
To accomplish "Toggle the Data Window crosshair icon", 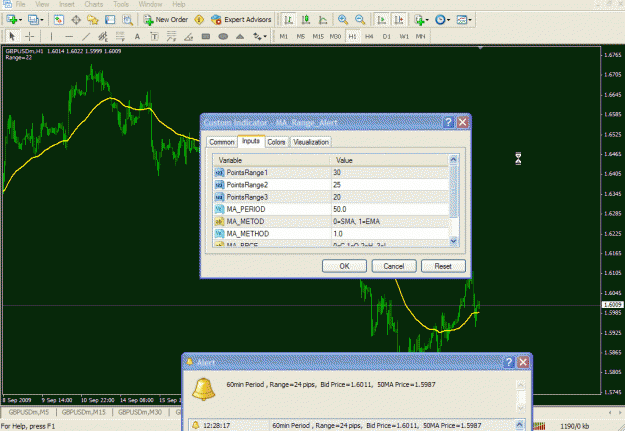I will pyautogui.click(x=76, y=20).
